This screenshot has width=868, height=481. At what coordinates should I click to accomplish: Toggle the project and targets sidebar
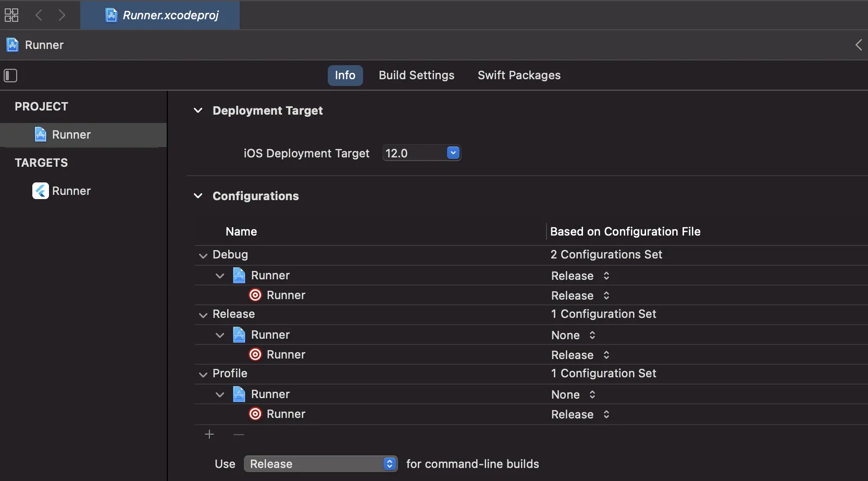(x=11, y=76)
